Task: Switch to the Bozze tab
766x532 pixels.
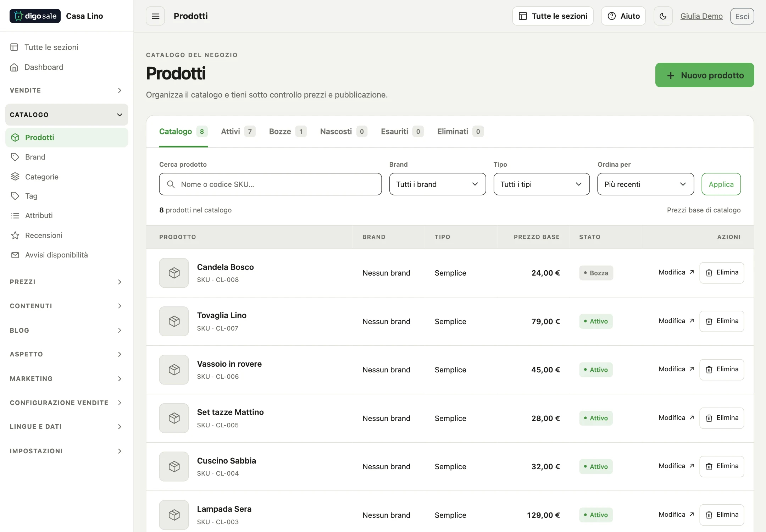Action: (x=288, y=132)
